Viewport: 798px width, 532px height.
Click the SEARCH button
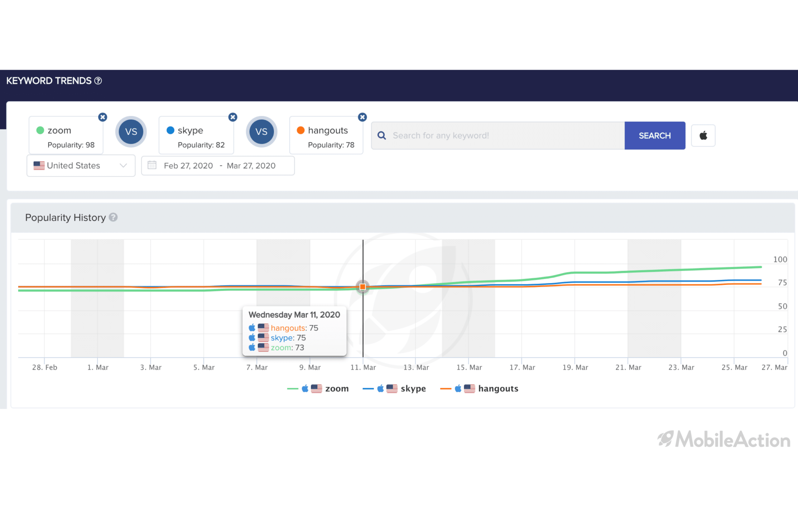(655, 135)
